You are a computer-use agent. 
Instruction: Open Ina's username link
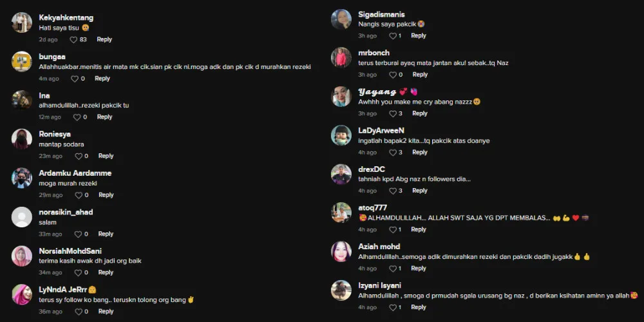(44, 96)
